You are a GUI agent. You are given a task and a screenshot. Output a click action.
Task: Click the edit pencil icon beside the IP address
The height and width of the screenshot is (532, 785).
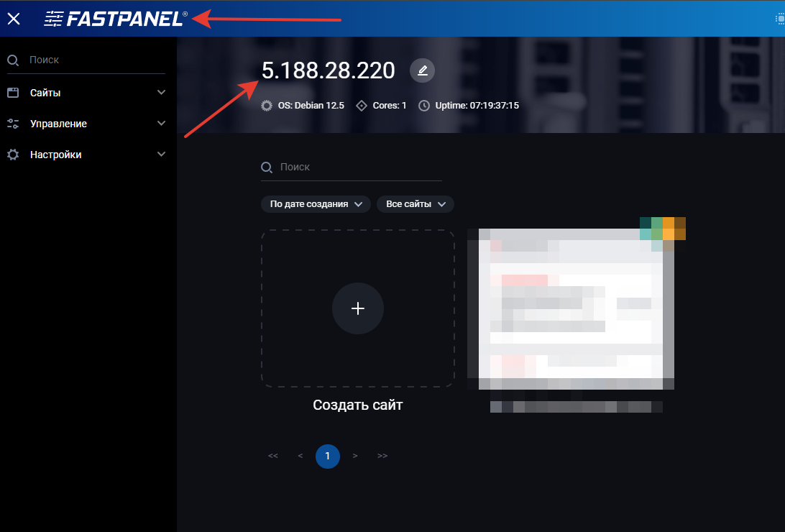(x=423, y=70)
